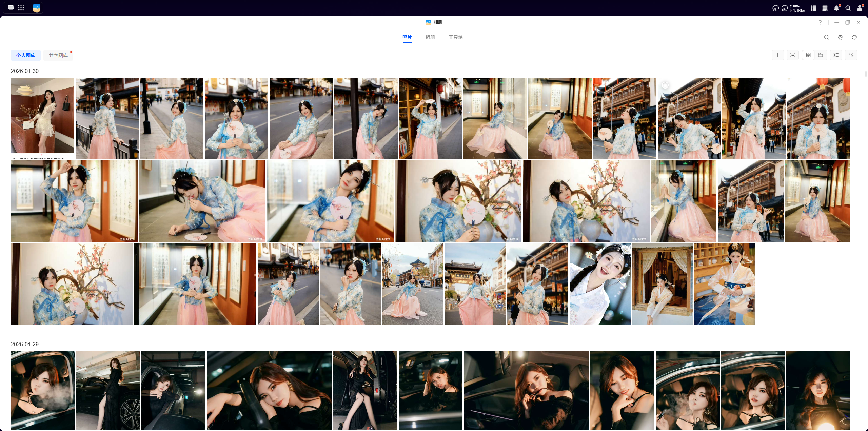
Task: Click the search icon in the album app
Action: [826, 37]
